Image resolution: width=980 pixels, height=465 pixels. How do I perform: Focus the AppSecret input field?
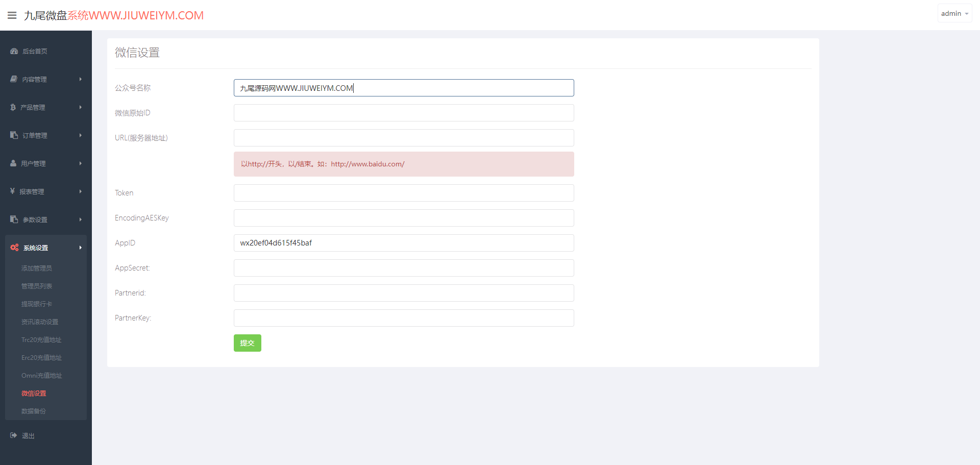[x=404, y=268]
